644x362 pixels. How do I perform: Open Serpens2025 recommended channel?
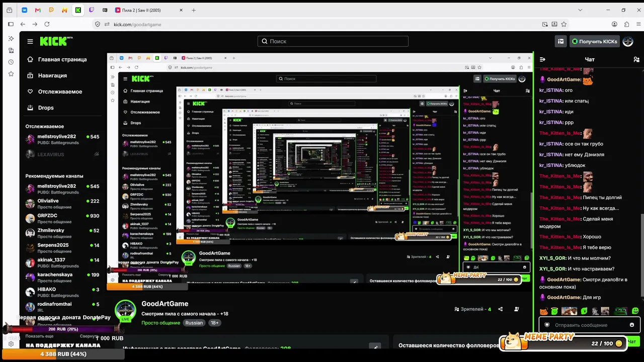62,248
